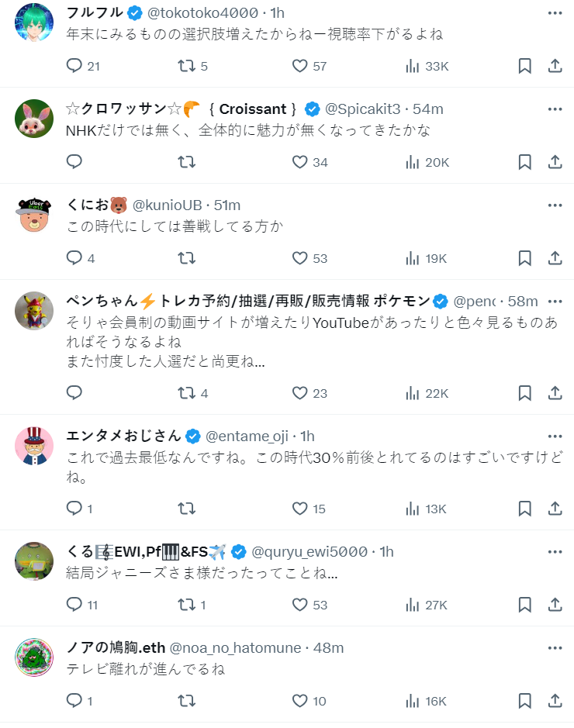Bookmark くにお's tweet

(x=524, y=258)
